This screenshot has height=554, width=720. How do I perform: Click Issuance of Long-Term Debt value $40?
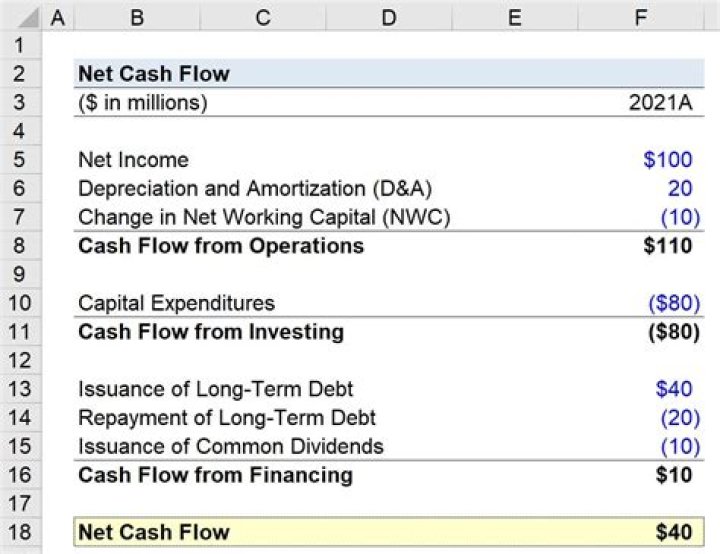tap(674, 389)
